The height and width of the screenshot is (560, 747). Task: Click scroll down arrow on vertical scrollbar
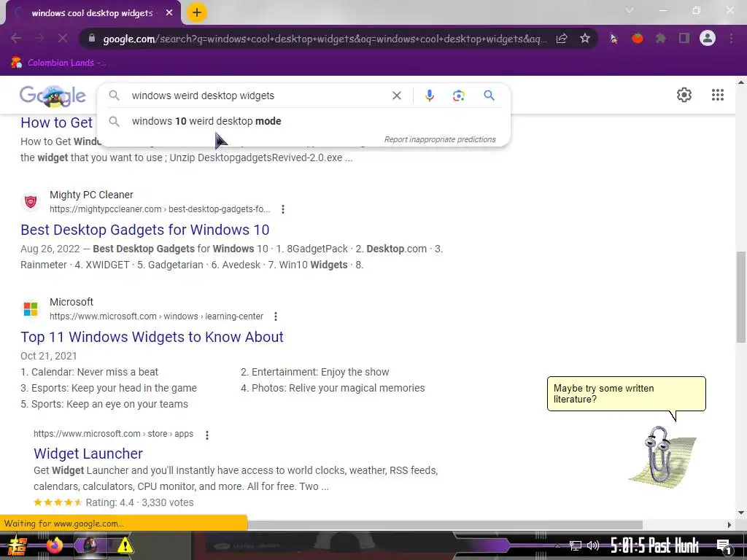click(741, 513)
